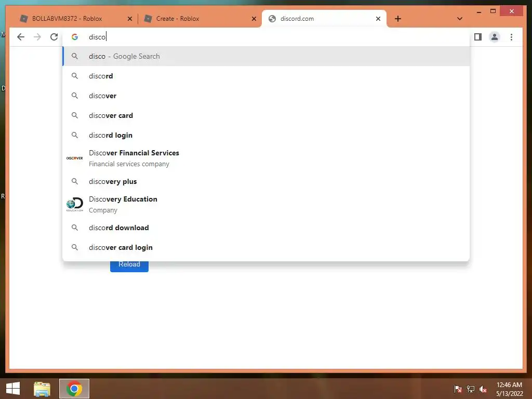The image size is (532, 399).
Task: Select 'discovery plus' suggestion
Action: coord(266,181)
